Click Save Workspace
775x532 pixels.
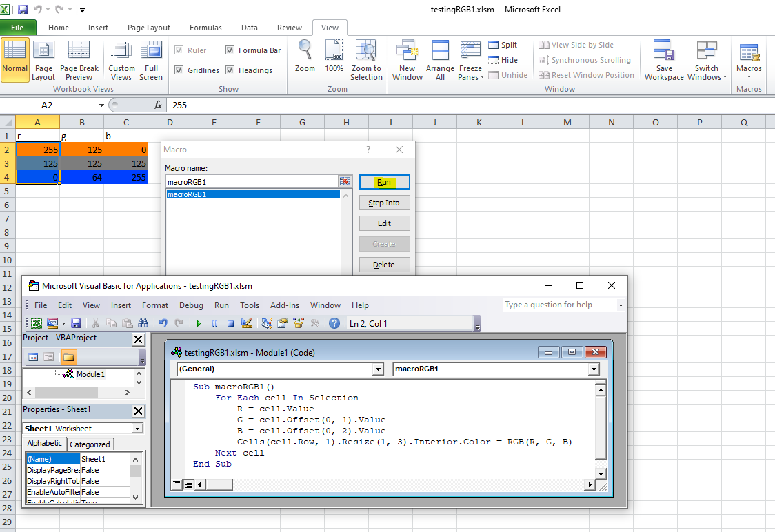[664, 59]
